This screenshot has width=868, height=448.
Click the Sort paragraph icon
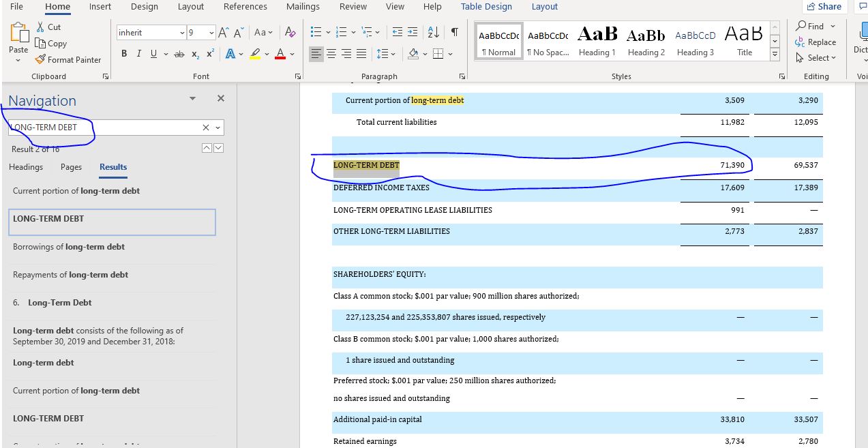pyautogui.click(x=433, y=33)
